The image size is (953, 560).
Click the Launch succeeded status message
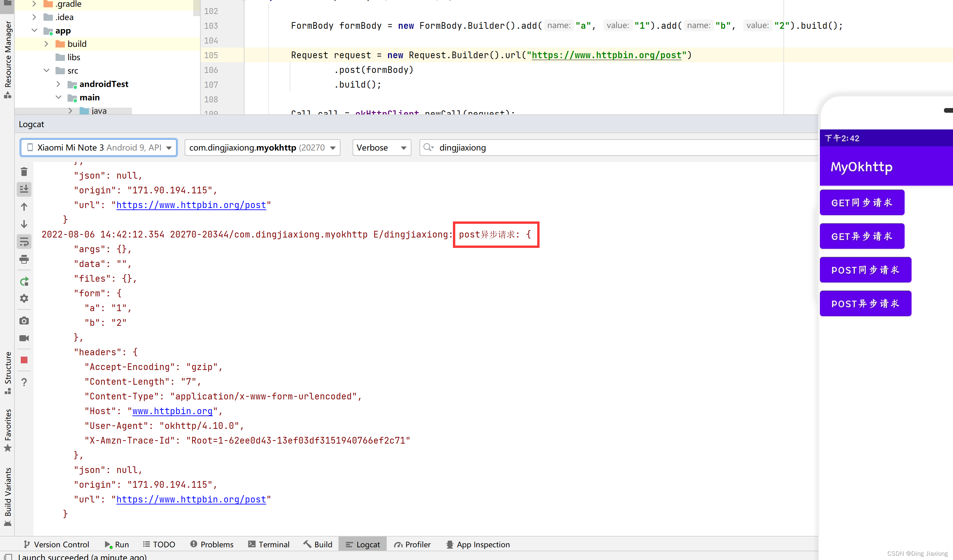pyautogui.click(x=82, y=557)
